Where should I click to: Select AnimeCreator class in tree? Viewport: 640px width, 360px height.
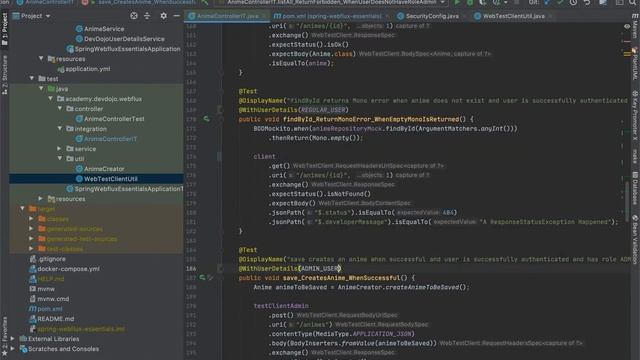(104, 169)
